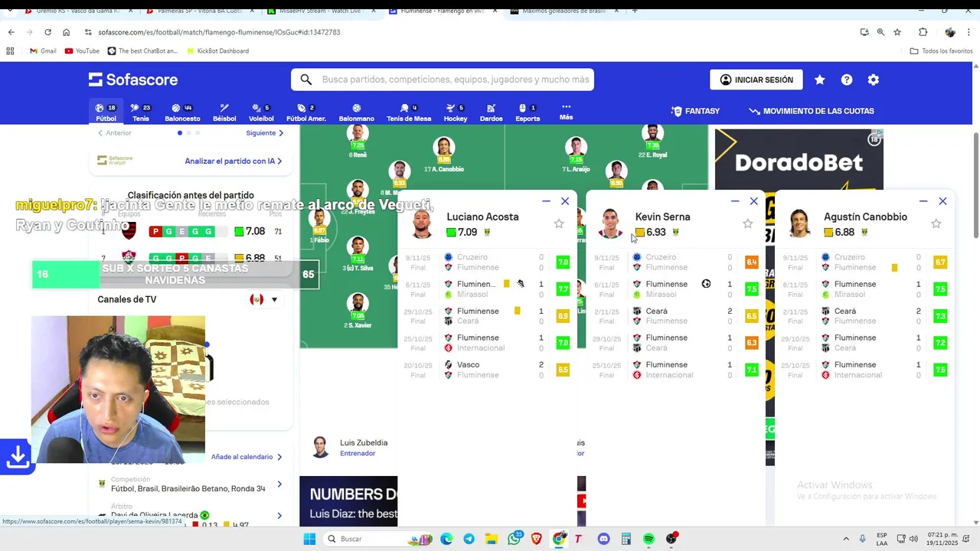Screen dimensions: 980x551
Task: Open the FANTASY link
Action: [x=695, y=111]
